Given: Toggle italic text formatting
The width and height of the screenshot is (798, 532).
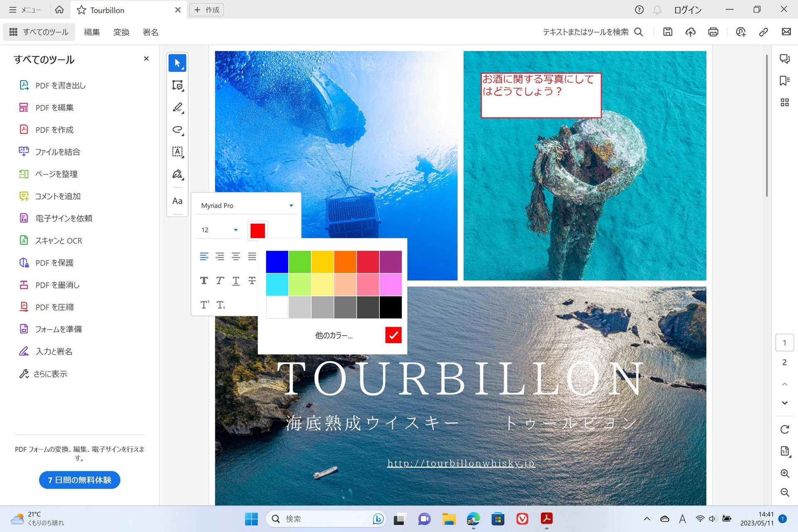Looking at the screenshot, I should tap(220, 281).
